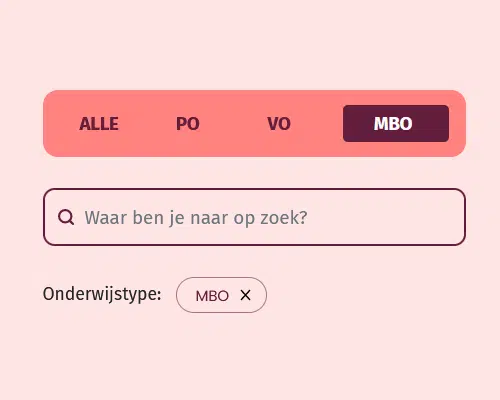Show all education types via ALLE
Viewport: 500px width, 400px height.
pyautogui.click(x=99, y=124)
